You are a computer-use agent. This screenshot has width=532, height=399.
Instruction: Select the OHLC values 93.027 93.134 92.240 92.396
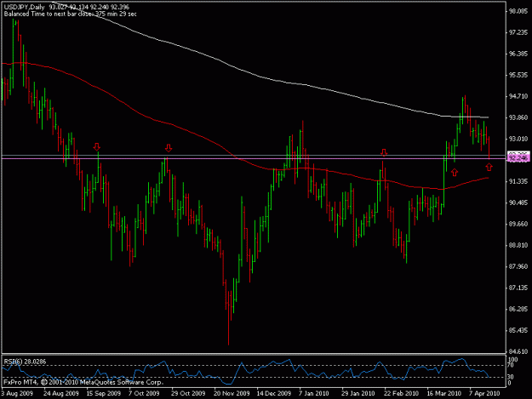coord(89,7)
